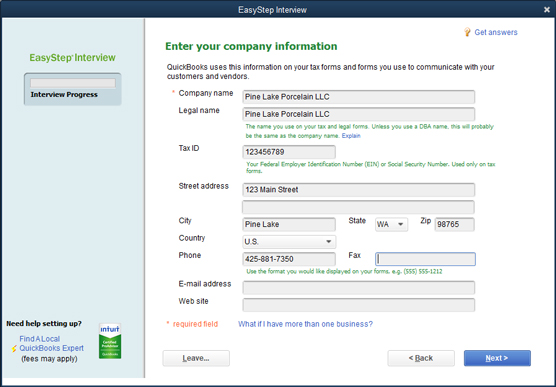
Task: Open the Get answers link
Action: (496, 32)
